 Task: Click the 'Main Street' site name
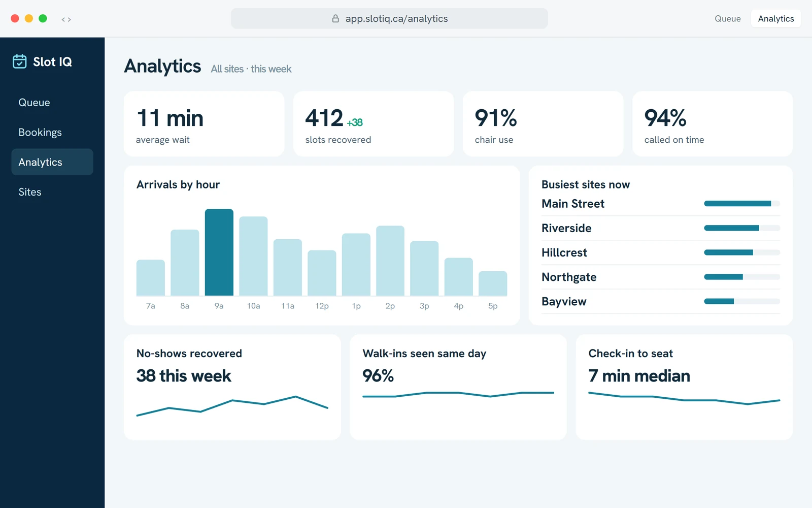pyautogui.click(x=573, y=204)
